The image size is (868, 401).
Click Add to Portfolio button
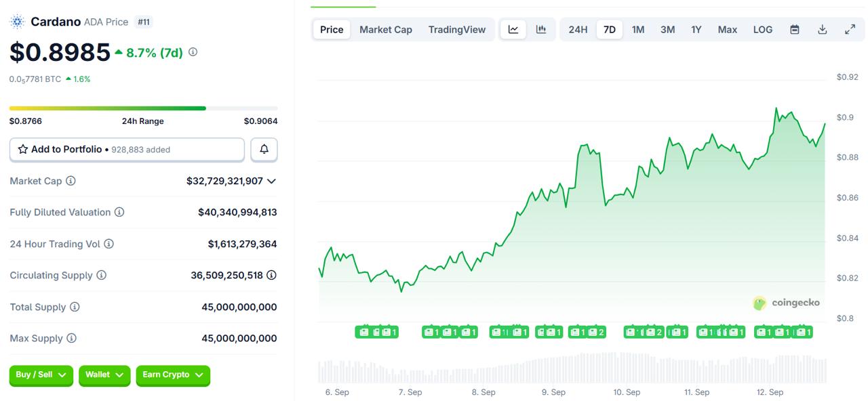pyautogui.click(x=127, y=149)
